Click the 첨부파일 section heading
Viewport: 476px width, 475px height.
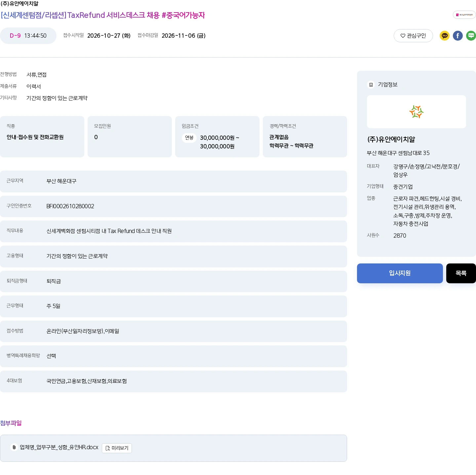[11, 423]
